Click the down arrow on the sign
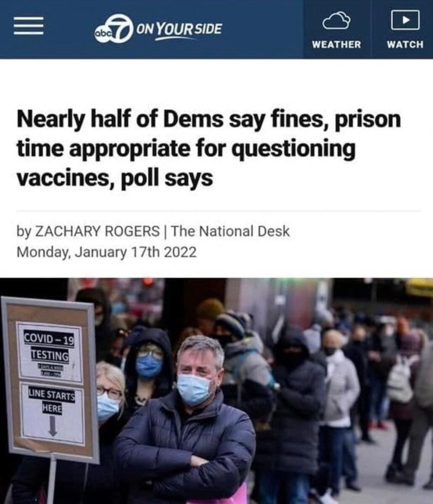This screenshot has width=433, height=504. click(53, 427)
